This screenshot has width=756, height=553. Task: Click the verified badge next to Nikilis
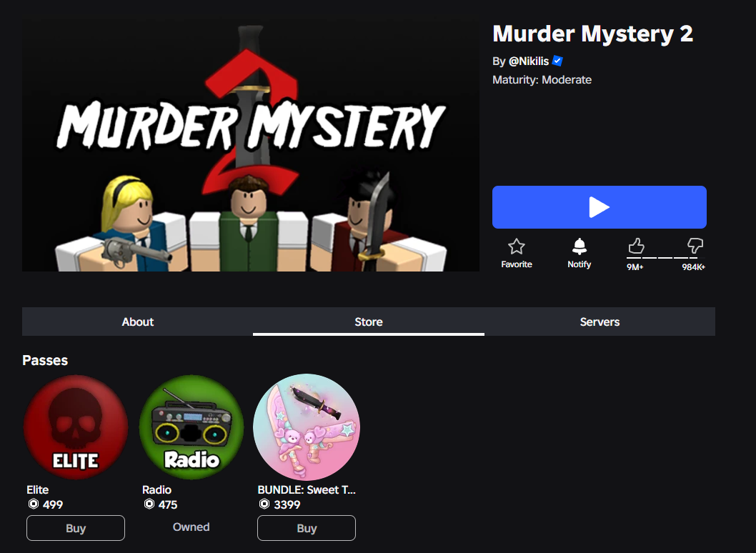(557, 61)
